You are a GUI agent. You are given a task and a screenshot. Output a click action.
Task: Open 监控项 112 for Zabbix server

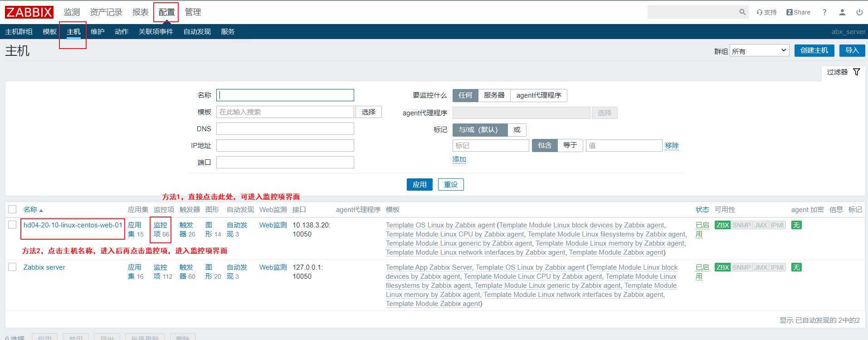pyautogui.click(x=163, y=272)
